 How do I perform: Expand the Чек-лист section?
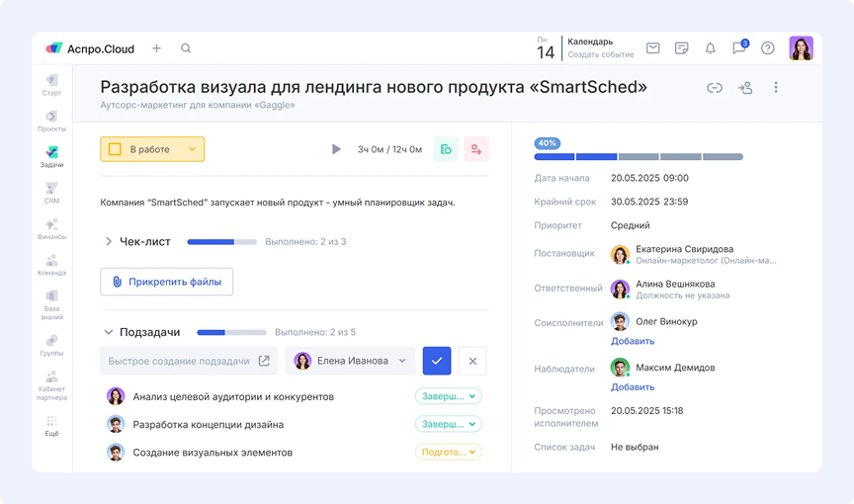(x=109, y=241)
